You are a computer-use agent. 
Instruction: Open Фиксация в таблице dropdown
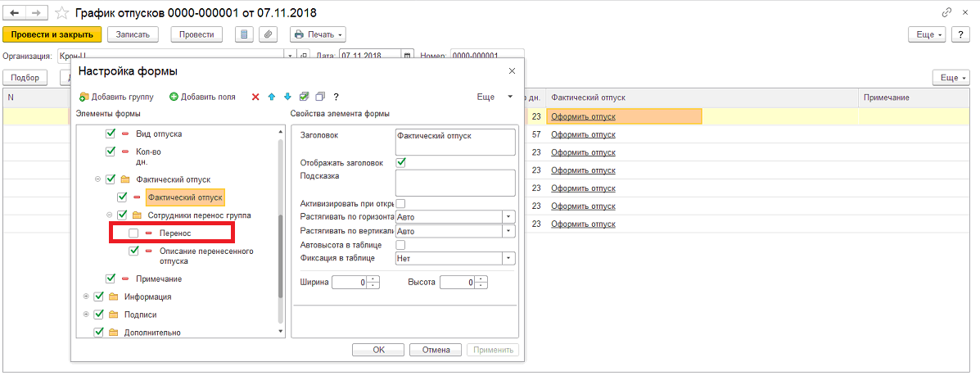coord(509,258)
